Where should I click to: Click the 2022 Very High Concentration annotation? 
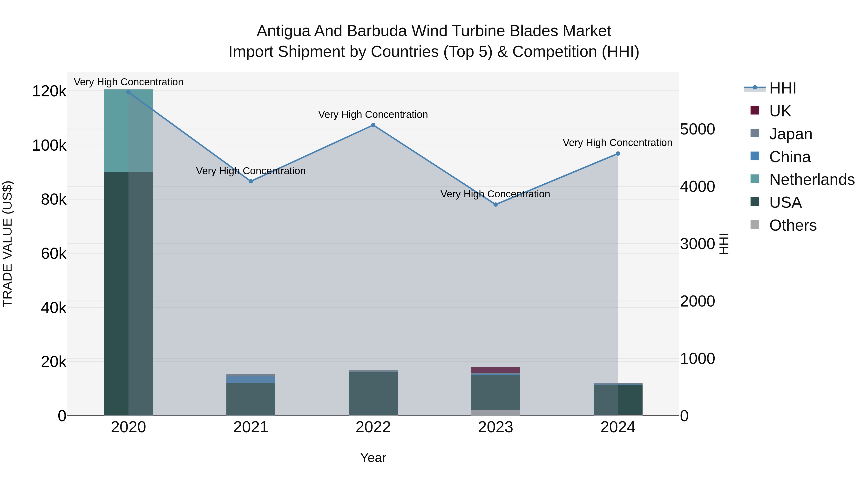click(x=373, y=114)
